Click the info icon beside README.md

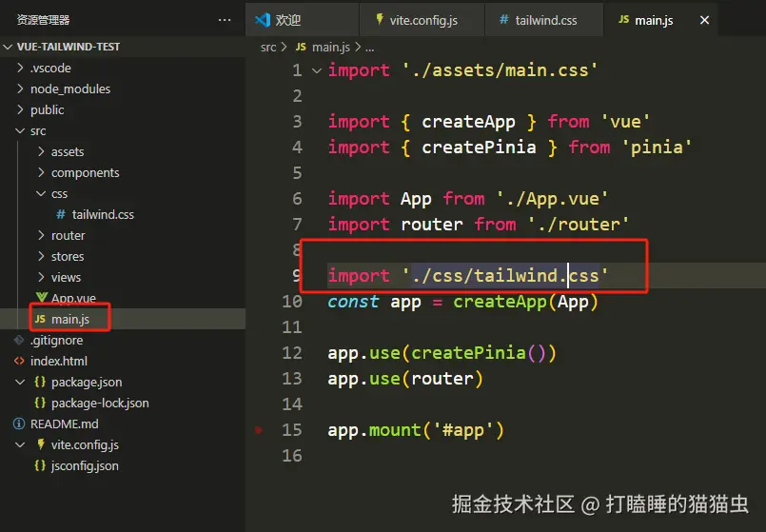[19, 424]
